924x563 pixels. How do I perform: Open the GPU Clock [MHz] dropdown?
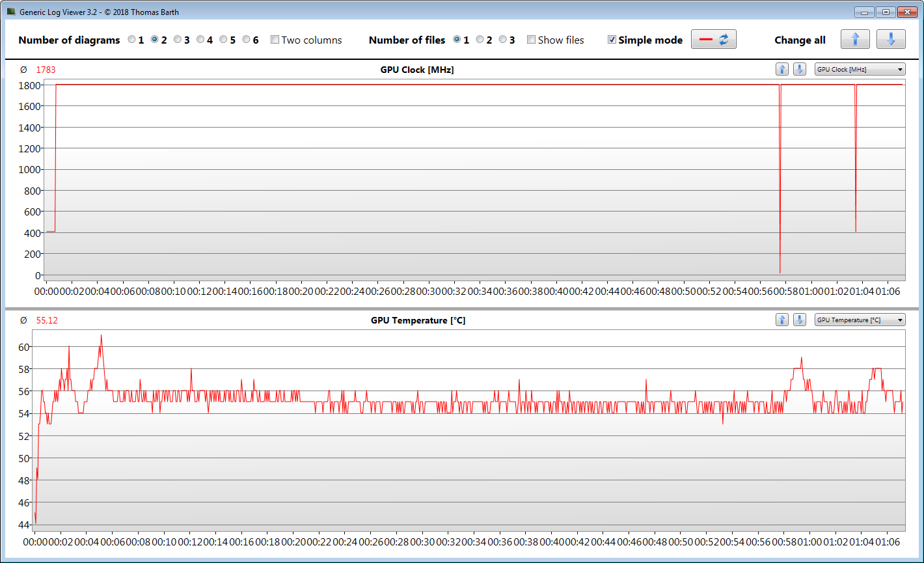pos(860,70)
